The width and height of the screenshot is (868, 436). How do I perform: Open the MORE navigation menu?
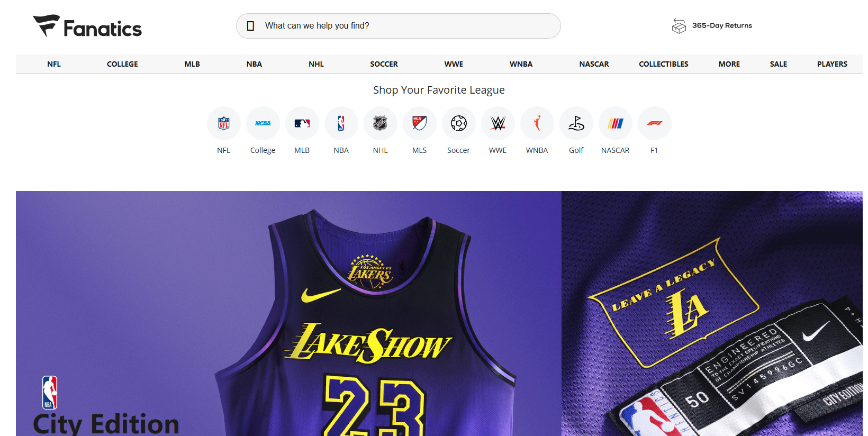(x=729, y=64)
